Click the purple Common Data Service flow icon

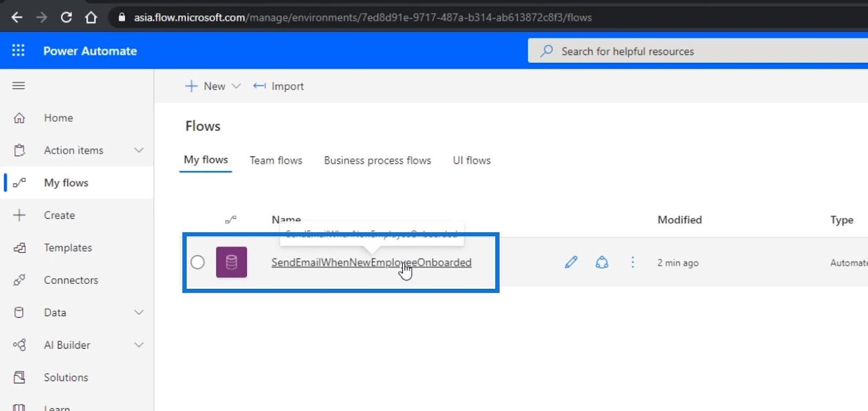(232, 262)
